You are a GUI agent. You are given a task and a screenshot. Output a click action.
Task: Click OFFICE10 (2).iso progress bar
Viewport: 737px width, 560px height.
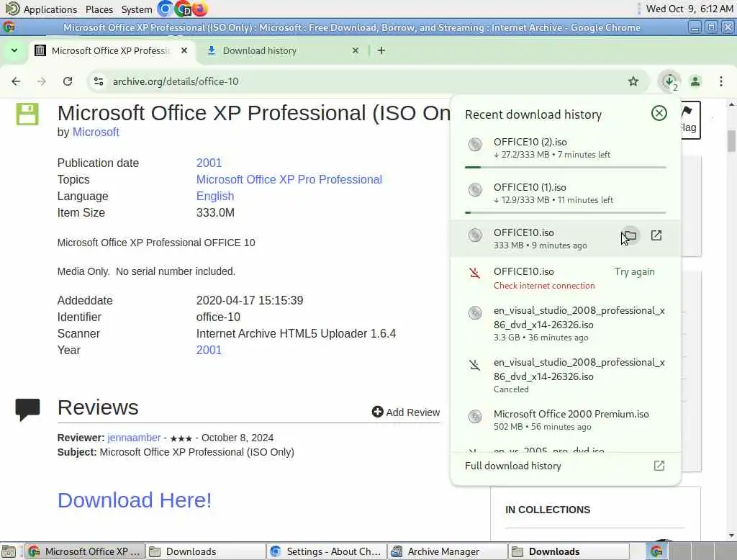565,167
